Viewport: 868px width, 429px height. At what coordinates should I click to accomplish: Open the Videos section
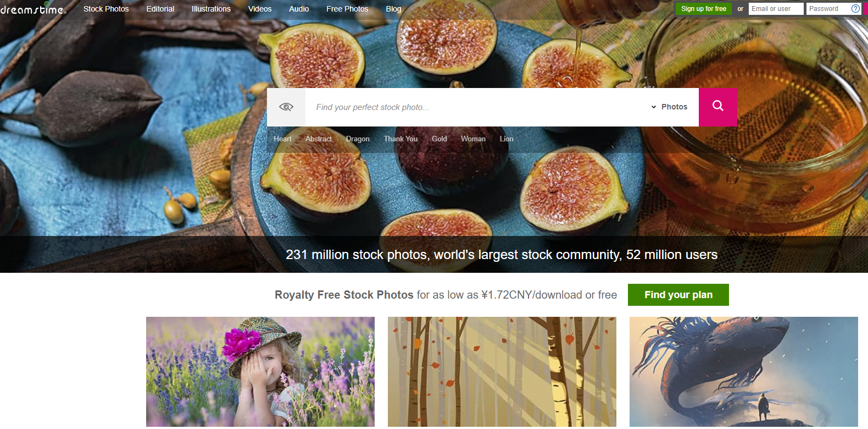click(x=260, y=9)
